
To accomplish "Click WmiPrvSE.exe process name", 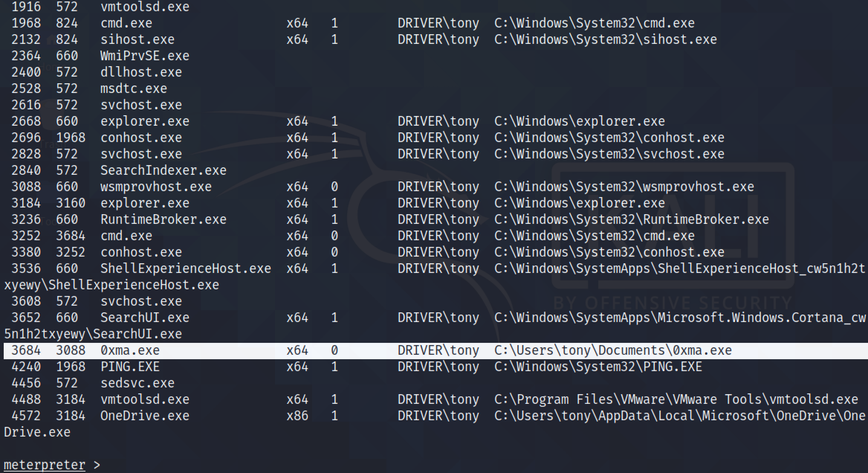I will tap(145, 56).
